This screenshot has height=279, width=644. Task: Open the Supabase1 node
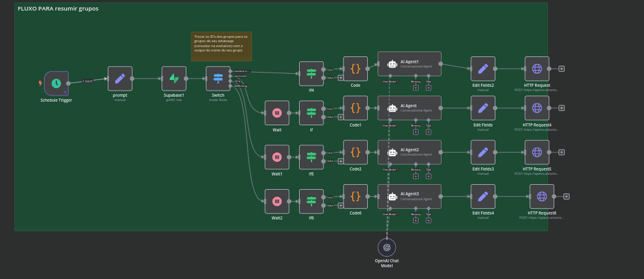coord(174,79)
